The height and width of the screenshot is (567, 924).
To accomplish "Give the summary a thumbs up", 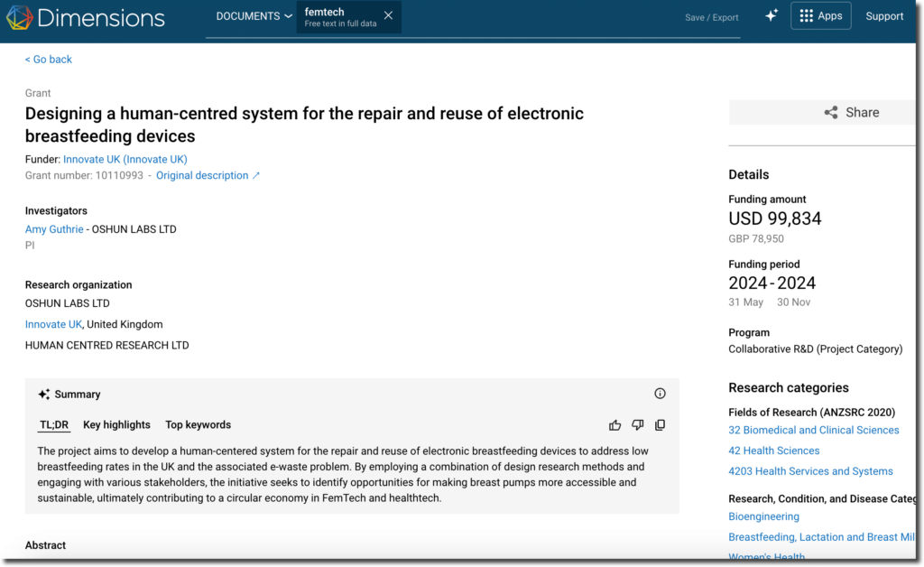I will tap(614, 425).
